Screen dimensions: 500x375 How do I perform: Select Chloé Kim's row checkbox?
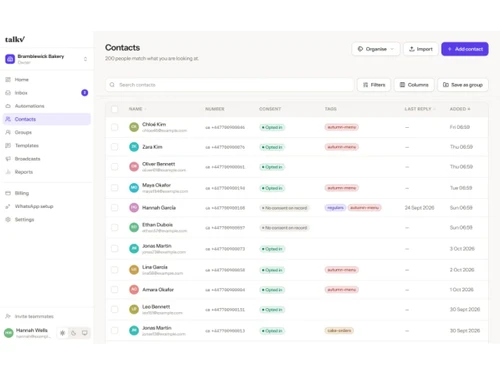(114, 127)
